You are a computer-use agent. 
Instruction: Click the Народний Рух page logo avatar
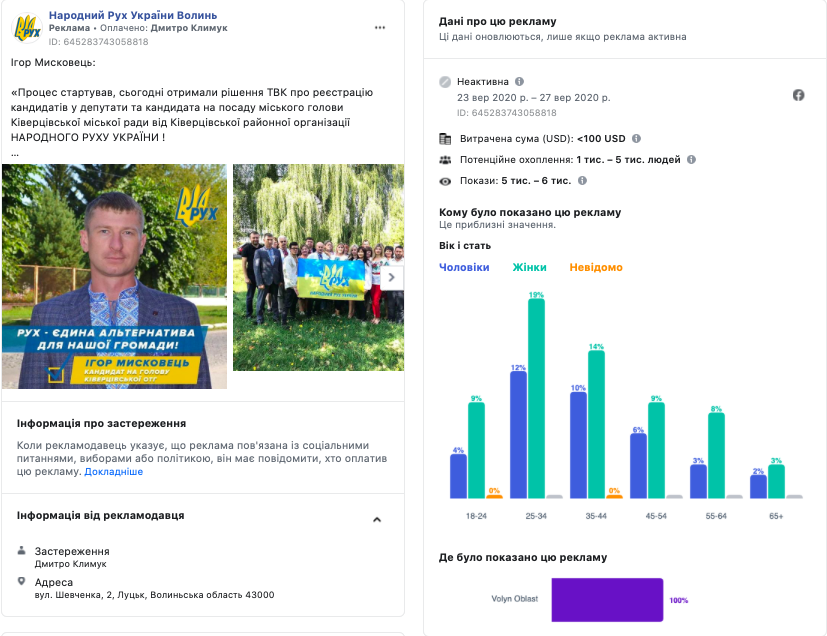click(26, 28)
